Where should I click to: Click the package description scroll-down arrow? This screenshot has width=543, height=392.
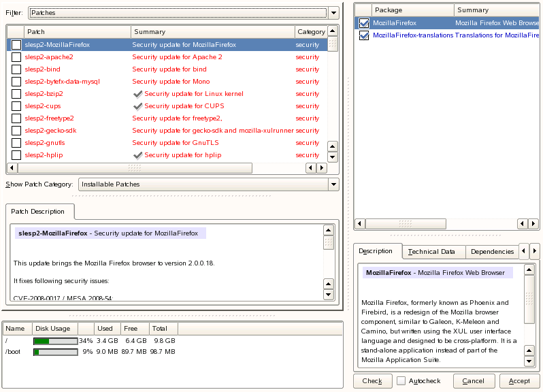(529, 361)
